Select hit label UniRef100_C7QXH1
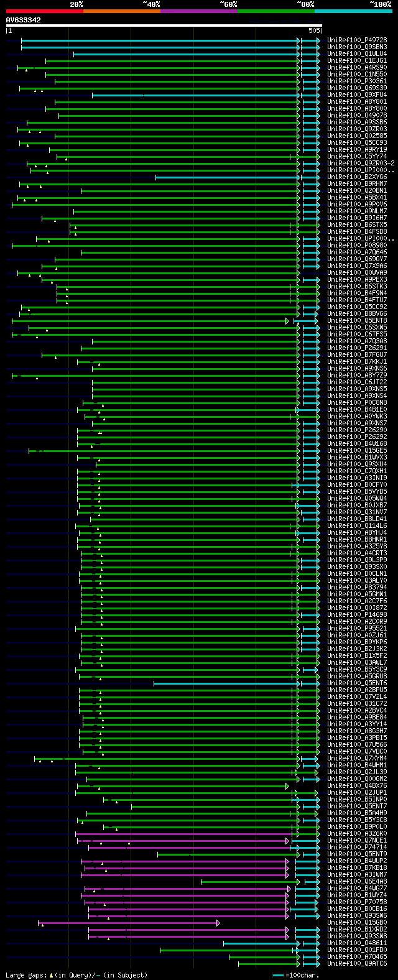 [x=357, y=471]
